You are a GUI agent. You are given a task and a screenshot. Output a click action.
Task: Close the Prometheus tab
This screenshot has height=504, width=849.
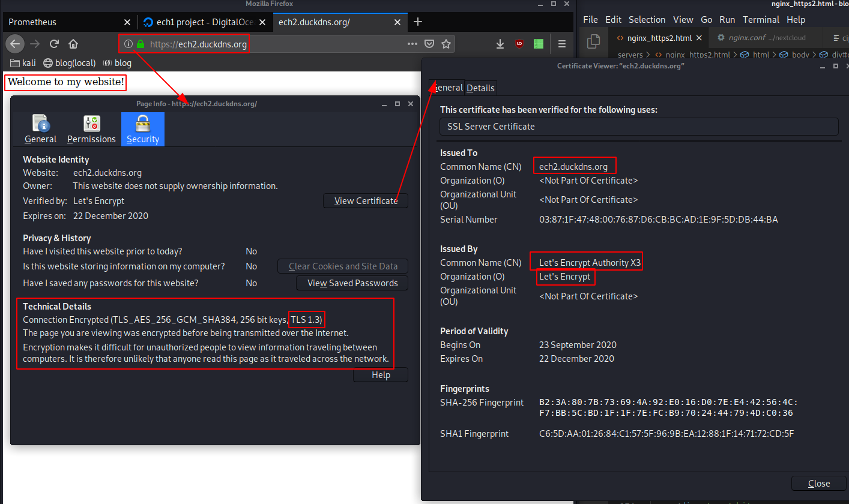coord(127,22)
